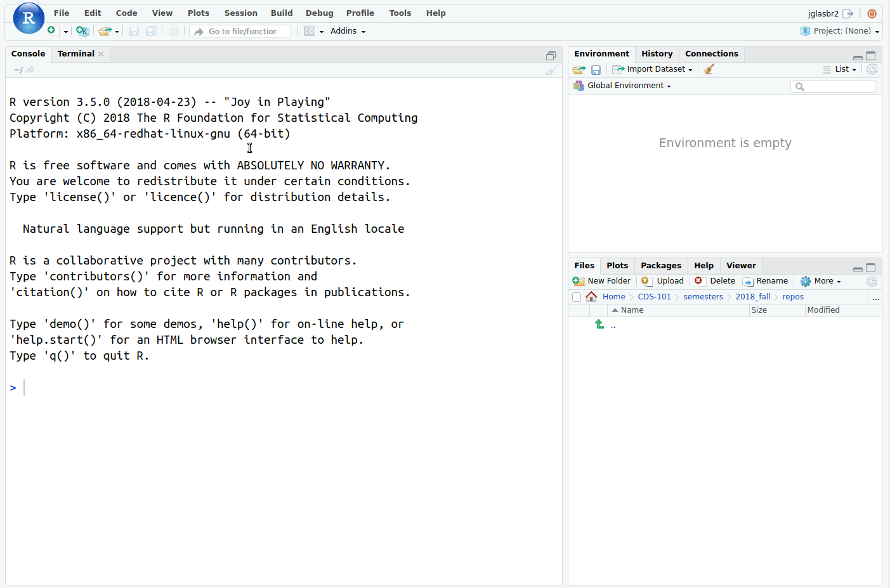The image size is (890, 588).
Task: Close the Terminal tab
Action: 101,54
